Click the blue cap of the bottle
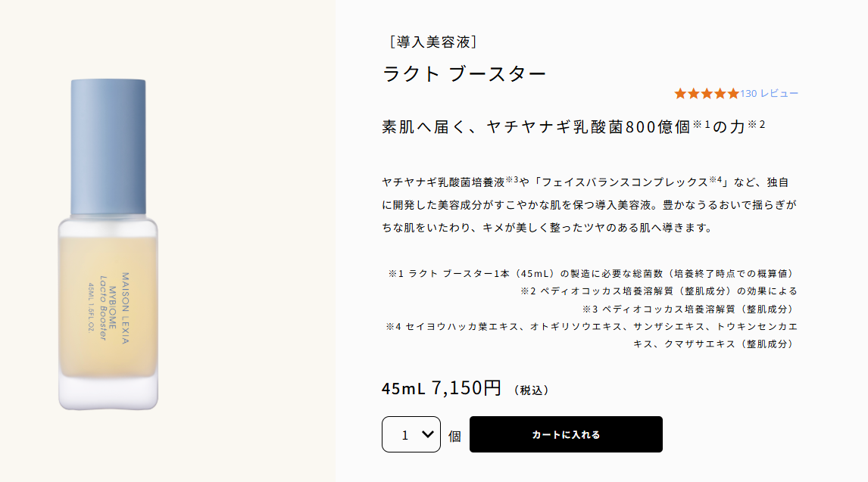The image size is (868, 482). click(x=108, y=144)
